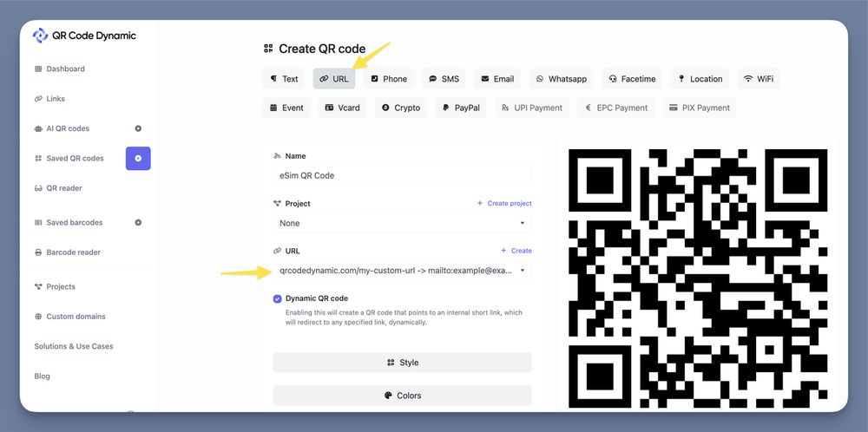Click the plus icon beside AI QR codes
The width and height of the screenshot is (868, 432).
[138, 128]
